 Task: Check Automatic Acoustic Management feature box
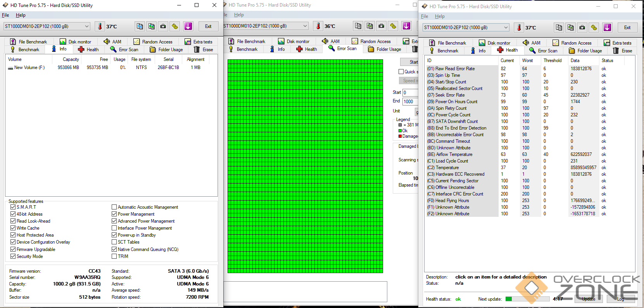tap(114, 207)
